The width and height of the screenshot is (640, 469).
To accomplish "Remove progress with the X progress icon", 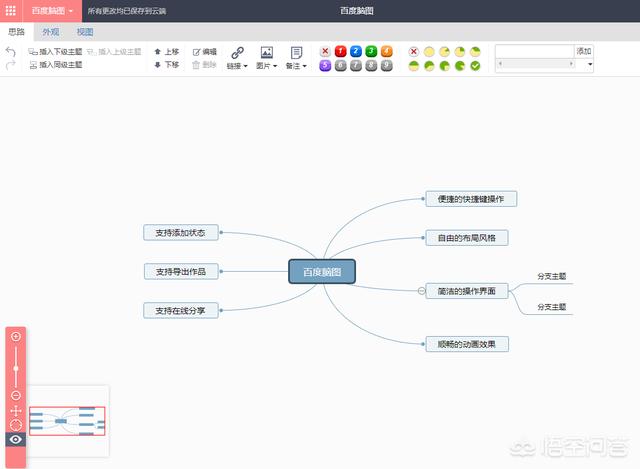I will 413,51.
